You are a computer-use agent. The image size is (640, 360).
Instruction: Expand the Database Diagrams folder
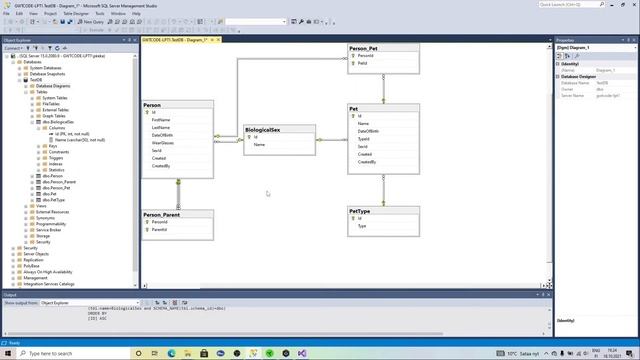pos(26,86)
